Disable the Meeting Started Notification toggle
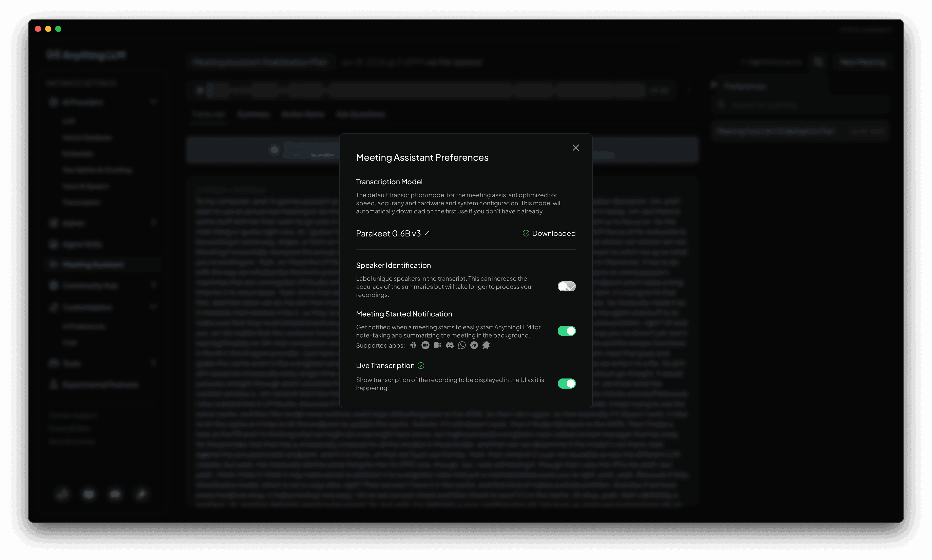This screenshot has width=932, height=560. click(x=566, y=331)
